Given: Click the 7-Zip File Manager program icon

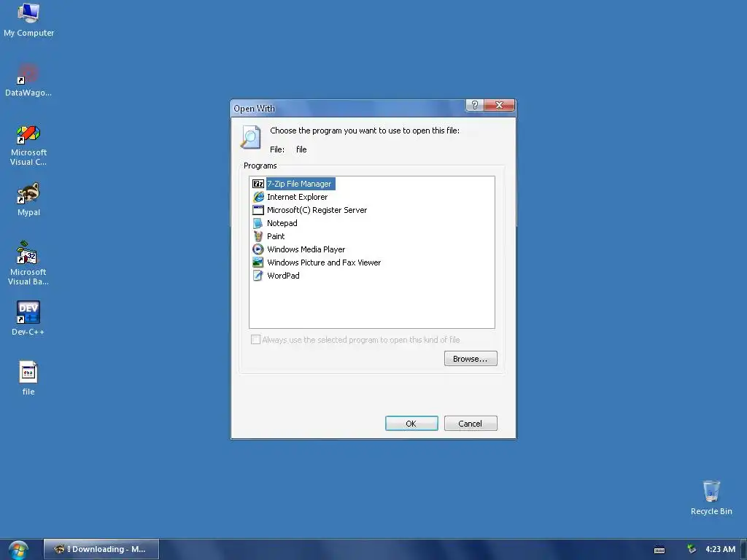Looking at the screenshot, I should tap(258, 184).
